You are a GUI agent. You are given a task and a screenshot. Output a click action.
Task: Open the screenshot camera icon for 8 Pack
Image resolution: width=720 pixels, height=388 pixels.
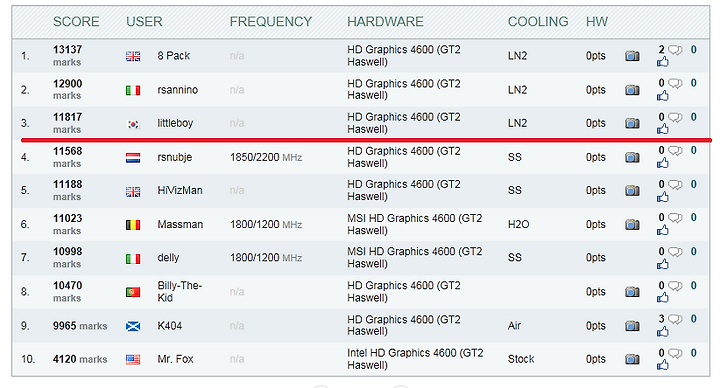[x=632, y=56]
